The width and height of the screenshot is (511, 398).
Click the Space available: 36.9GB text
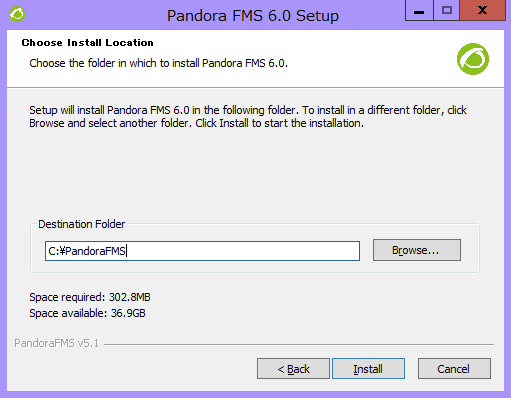click(87, 313)
